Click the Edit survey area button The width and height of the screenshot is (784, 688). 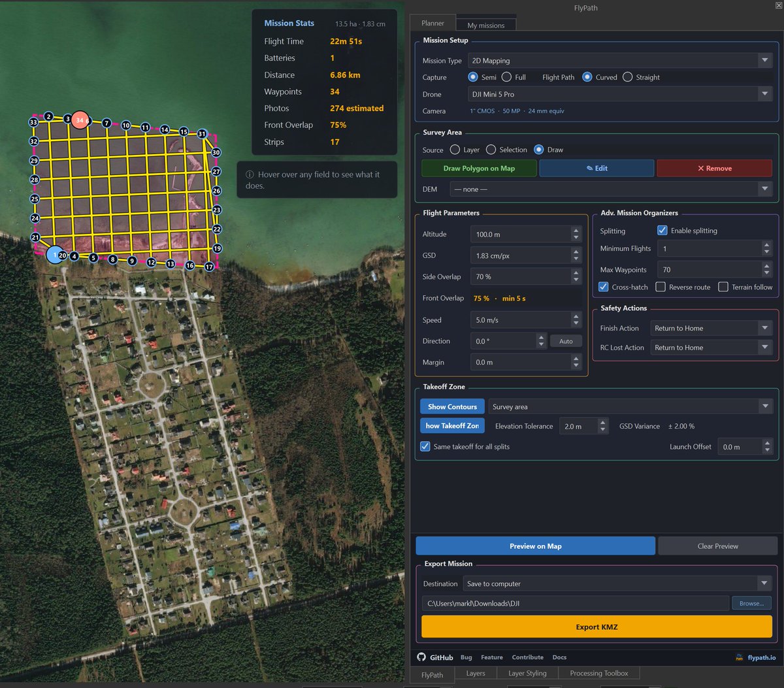click(x=596, y=168)
